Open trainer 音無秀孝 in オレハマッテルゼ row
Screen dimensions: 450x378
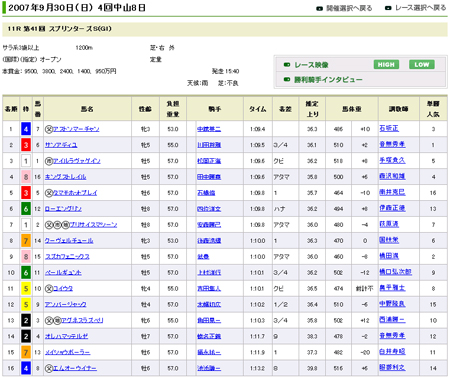pos(392,336)
